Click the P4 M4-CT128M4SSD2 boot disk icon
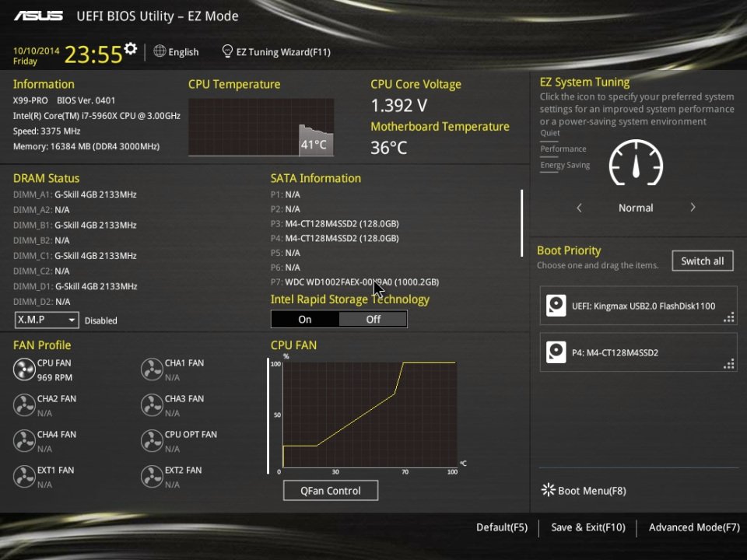The image size is (747, 560). (556, 352)
